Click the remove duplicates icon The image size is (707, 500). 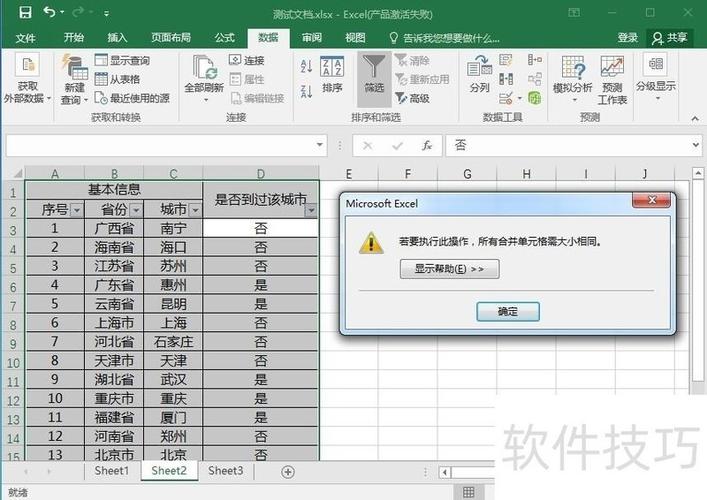coord(506,79)
